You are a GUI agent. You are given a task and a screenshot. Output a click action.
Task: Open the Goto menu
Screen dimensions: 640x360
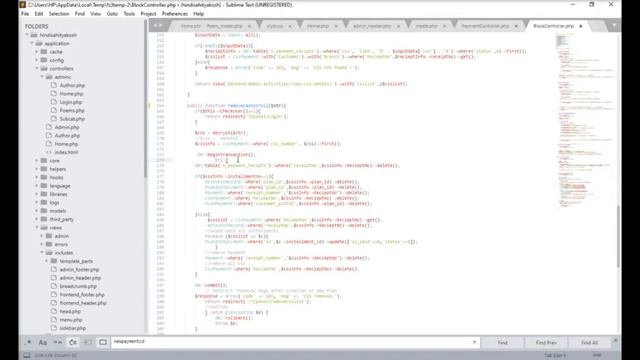click(x=112, y=14)
